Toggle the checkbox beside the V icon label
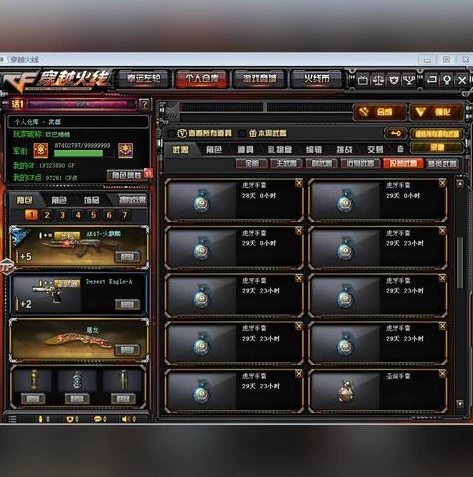Screen dimensions: 473x477 (171, 133)
